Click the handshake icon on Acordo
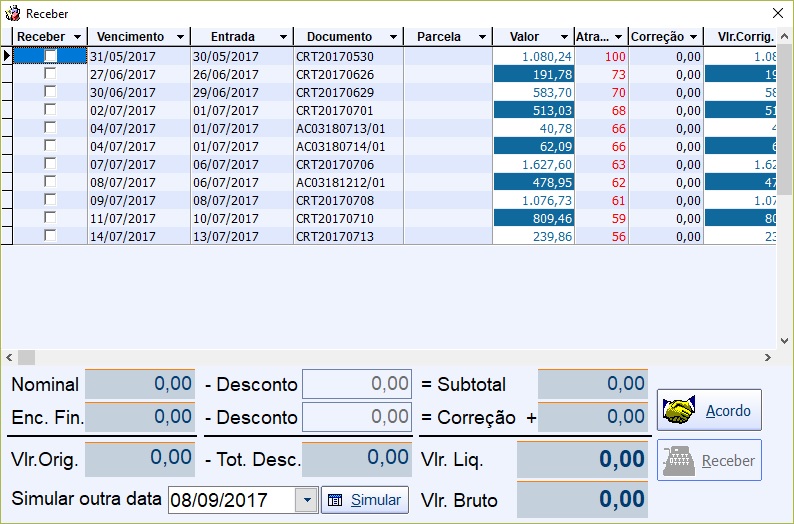 (x=679, y=410)
